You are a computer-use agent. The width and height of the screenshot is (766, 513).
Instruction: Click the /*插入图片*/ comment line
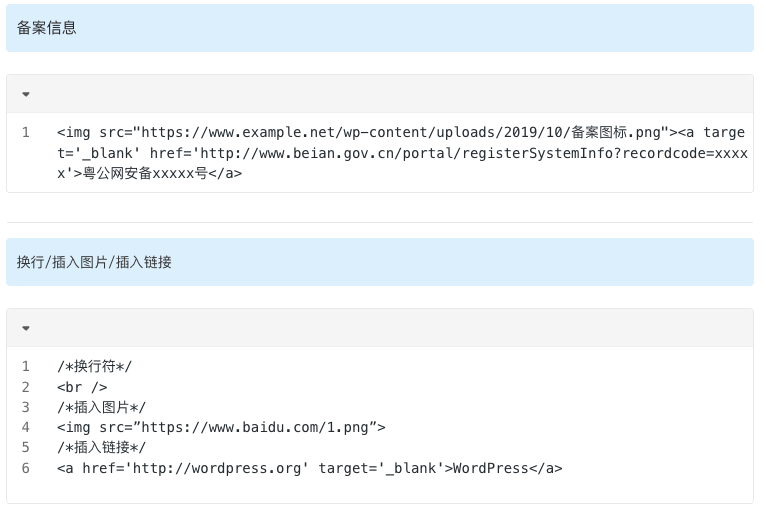[101, 407]
